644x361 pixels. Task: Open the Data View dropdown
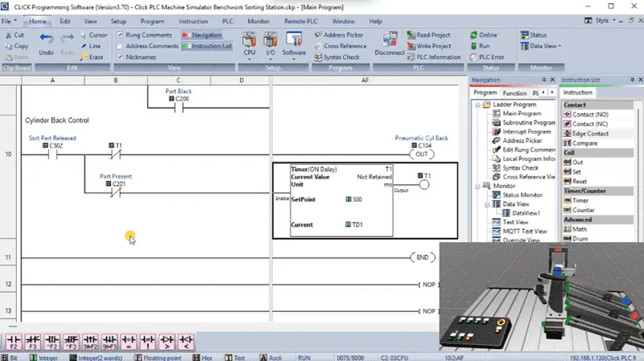540,46
